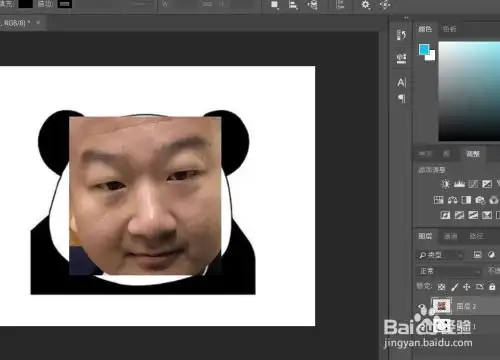The height and width of the screenshot is (360, 500).
Task: Select the path alignment icon in options bar
Action: 293,5
